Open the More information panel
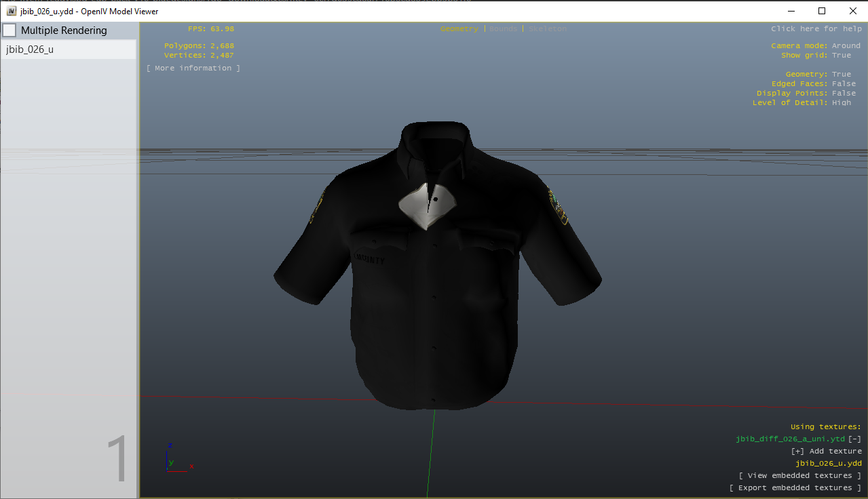868x499 pixels. (x=193, y=68)
